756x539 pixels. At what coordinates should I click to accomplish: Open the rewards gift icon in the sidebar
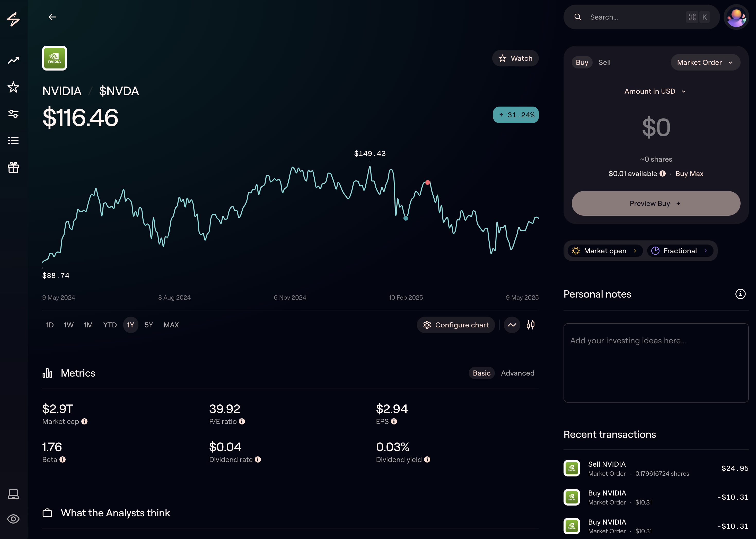point(13,168)
